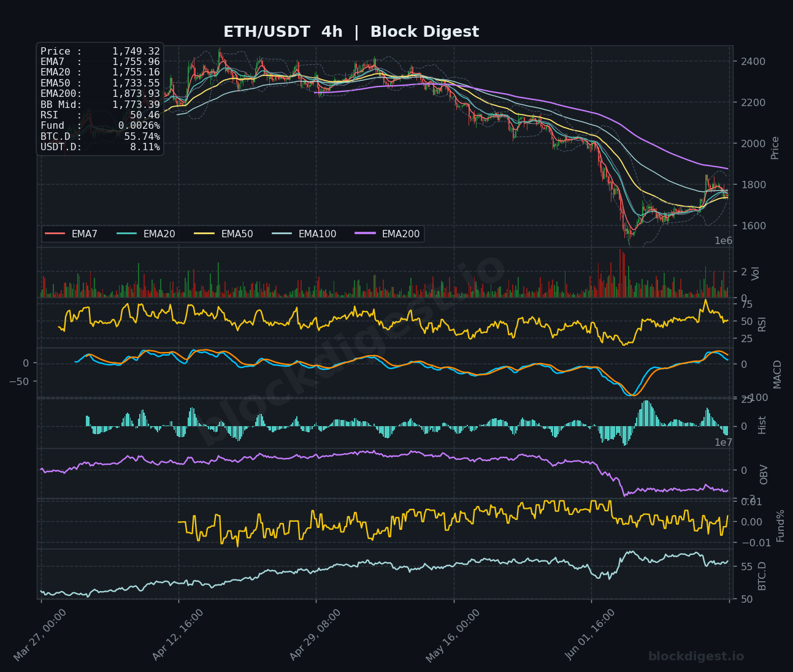Click the Price value 1,749.32

(x=136, y=52)
